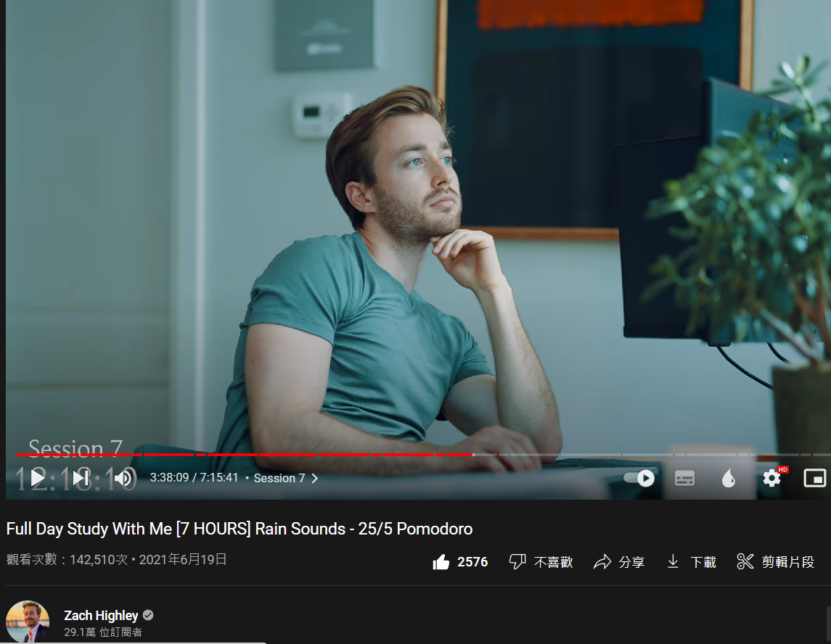Toggle the autoplay switch
The width and height of the screenshot is (831, 644).
[639, 478]
